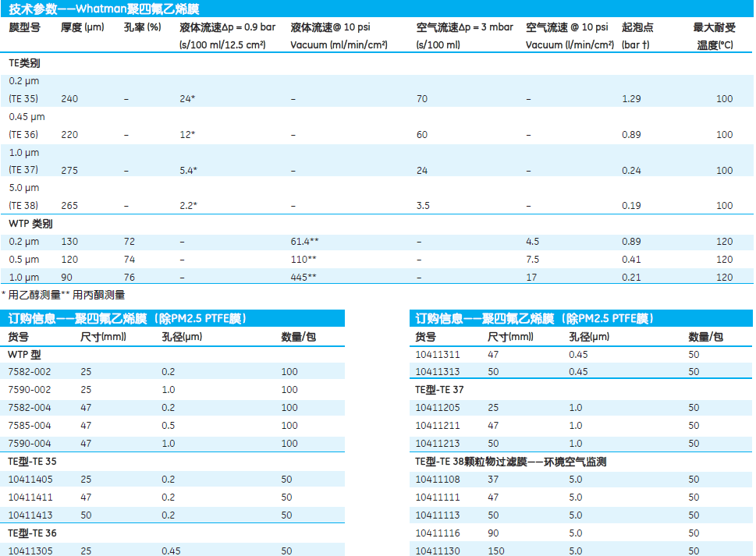Click air flow value "3.5"
This screenshot has height=556, width=756.
tap(424, 206)
